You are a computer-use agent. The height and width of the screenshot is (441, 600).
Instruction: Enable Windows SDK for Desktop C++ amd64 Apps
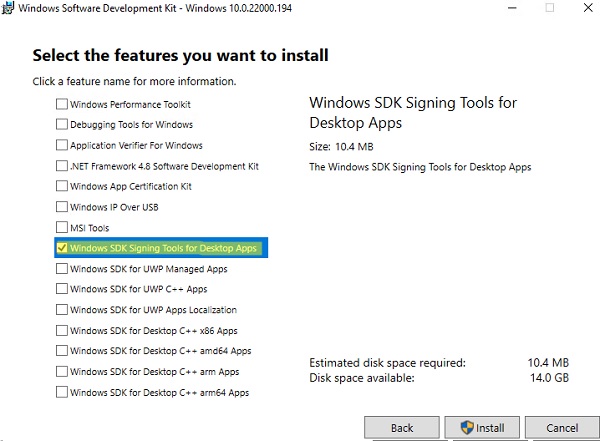(x=62, y=351)
